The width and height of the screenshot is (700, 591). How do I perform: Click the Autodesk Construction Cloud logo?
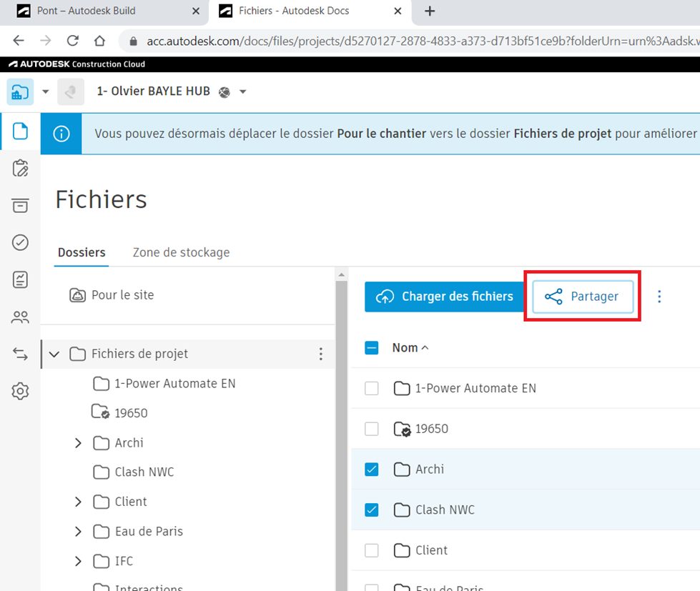click(x=77, y=64)
